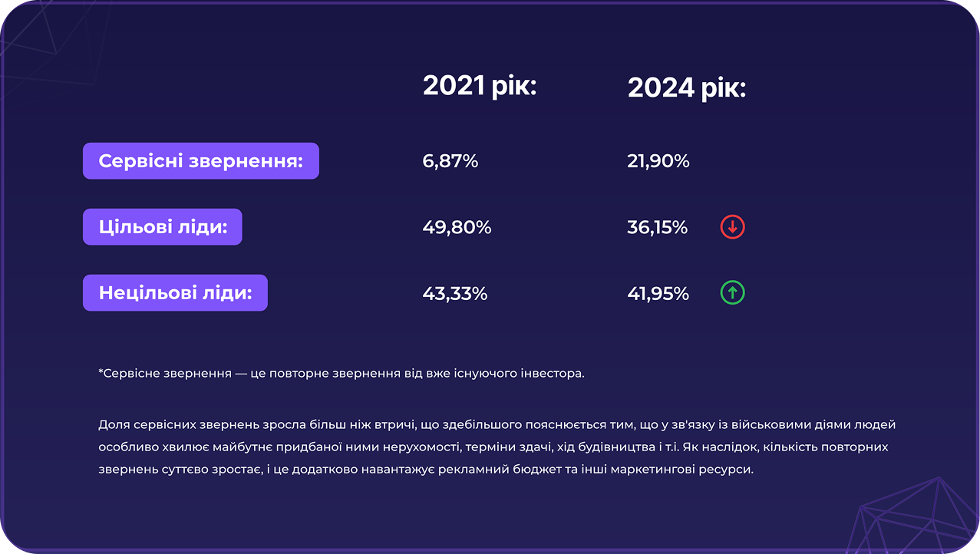Click the red down-arrow icon

click(x=733, y=227)
